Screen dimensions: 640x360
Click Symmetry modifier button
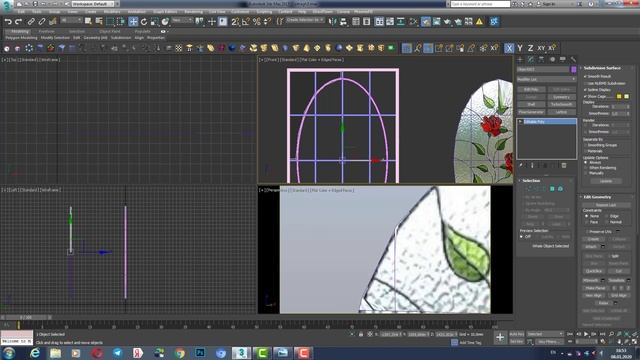click(x=561, y=97)
